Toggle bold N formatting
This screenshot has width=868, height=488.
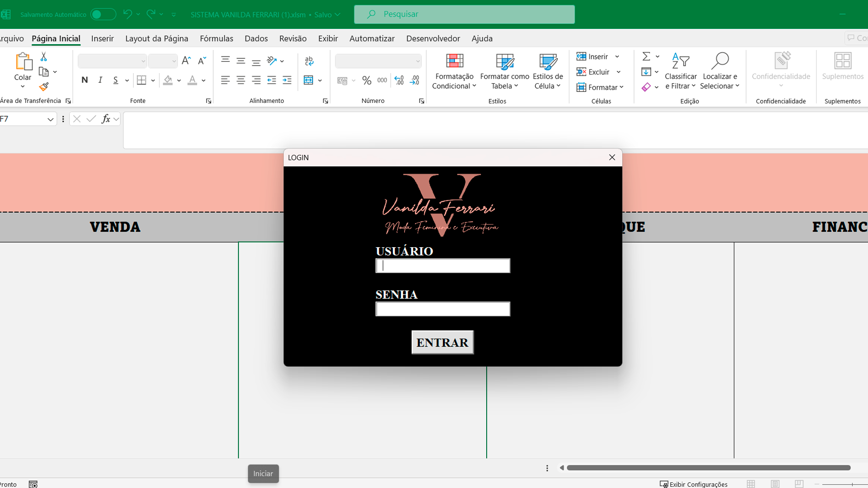click(85, 80)
